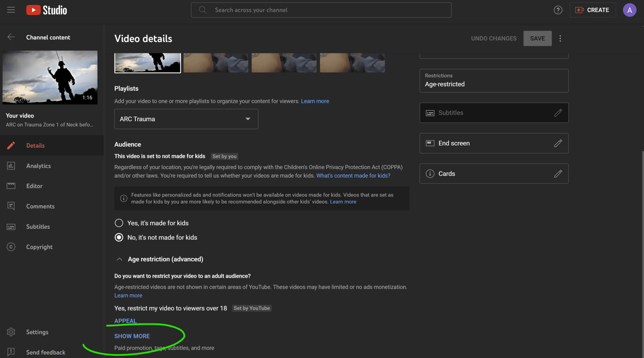Click the Cards info circle icon
Viewport: 644px width, 358px height.
[x=430, y=174]
